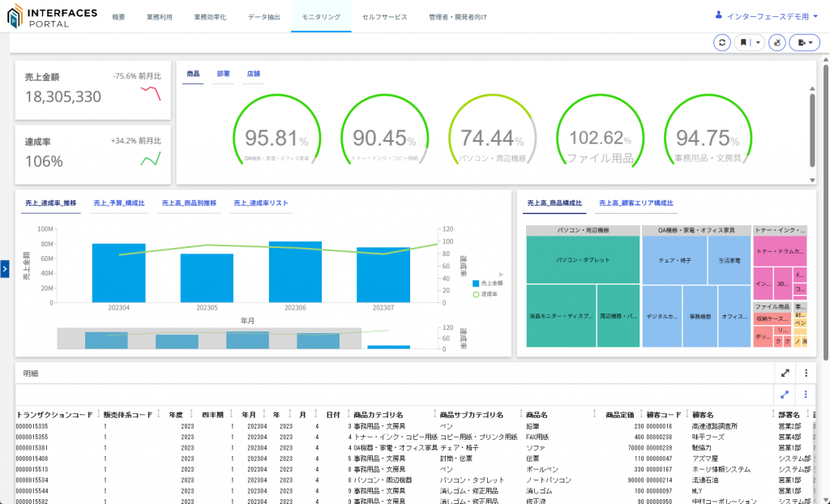Click the 102.62% ファイル用品 gauge
Image resolution: width=830 pixels, height=504 pixels.
(601, 130)
